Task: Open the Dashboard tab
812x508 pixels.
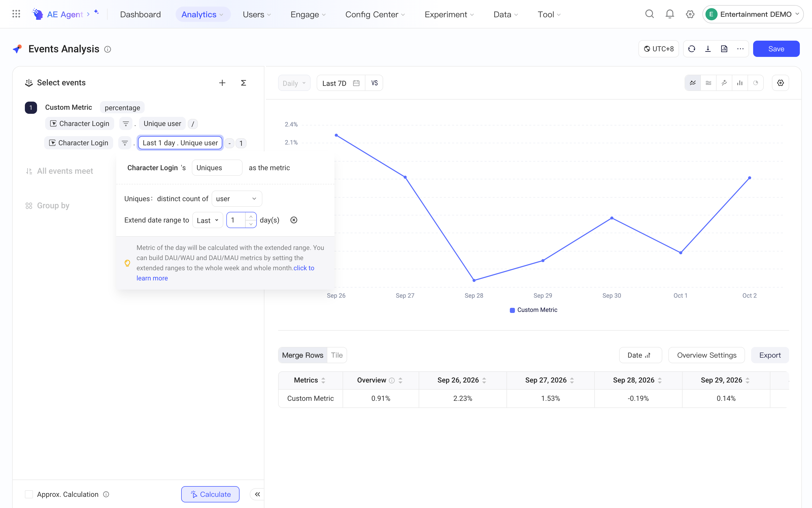Action: click(x=140, y=14)
